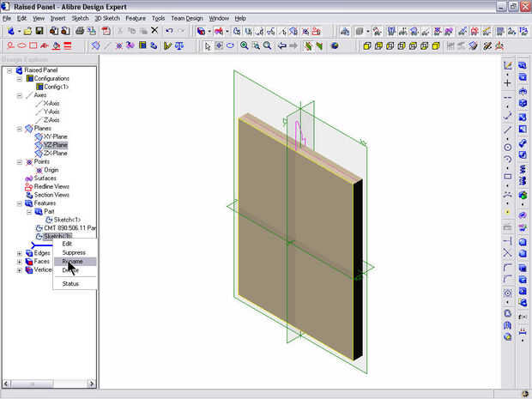Choose Suppress from the context menu

tap(74, 252)
